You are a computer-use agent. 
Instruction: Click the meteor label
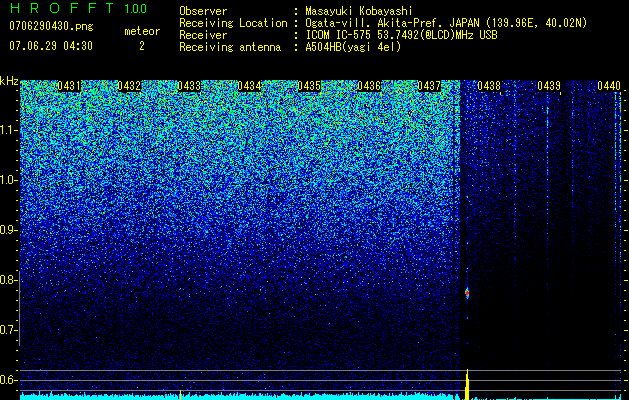(142, 31)
